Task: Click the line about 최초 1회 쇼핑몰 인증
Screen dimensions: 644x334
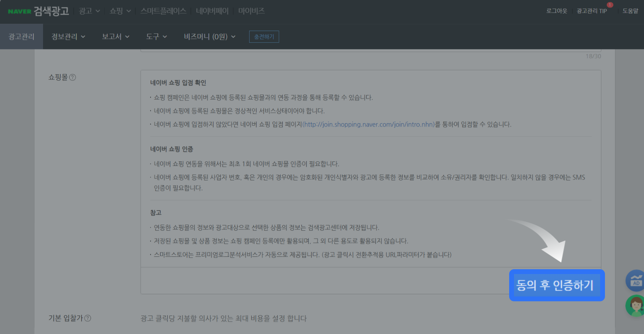Action: pyautogui.click(x=246, y=164)
